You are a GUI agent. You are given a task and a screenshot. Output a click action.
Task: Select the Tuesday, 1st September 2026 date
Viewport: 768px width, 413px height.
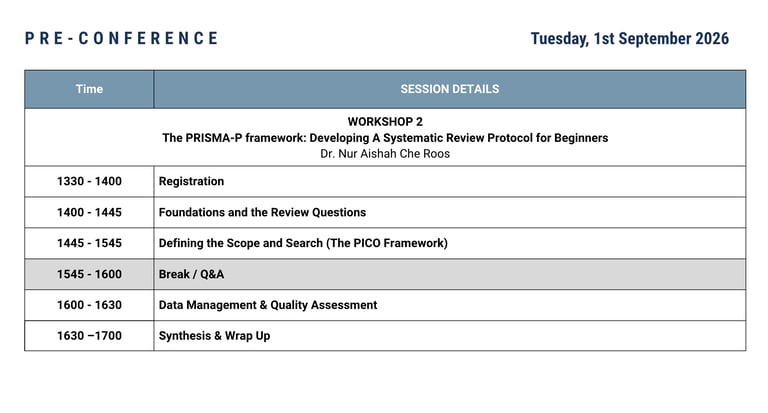(629, 38)
